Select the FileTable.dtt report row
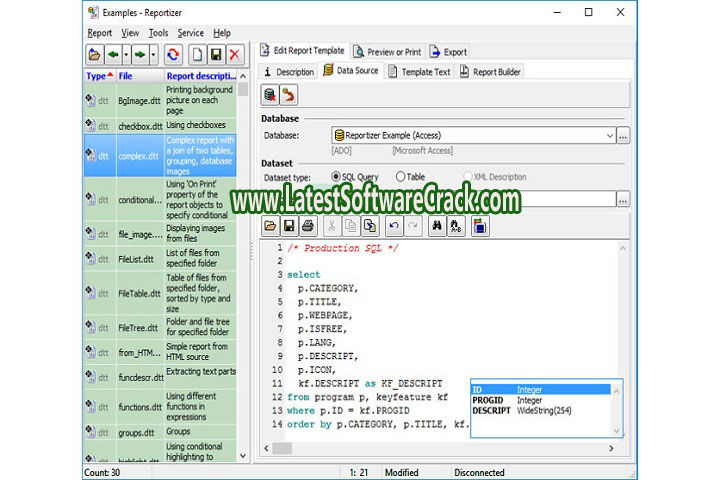The image size is (720, 480). point(160,293)
